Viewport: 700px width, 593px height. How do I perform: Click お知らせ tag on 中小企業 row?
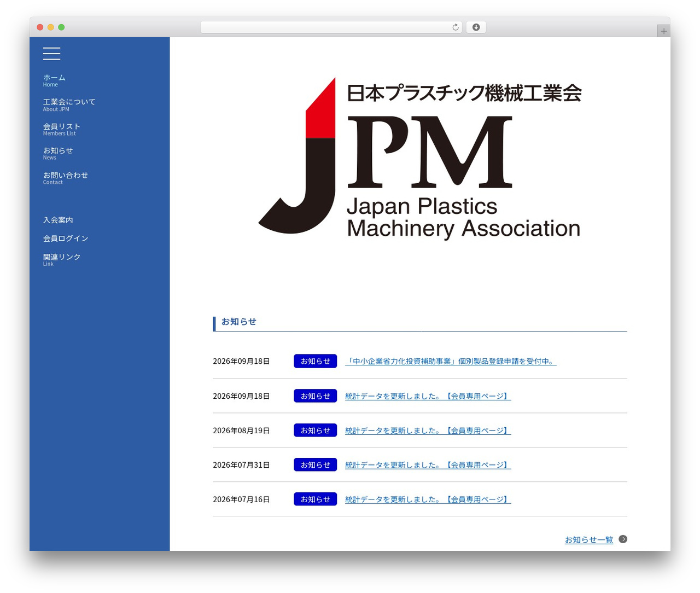(x=316, y=361)
